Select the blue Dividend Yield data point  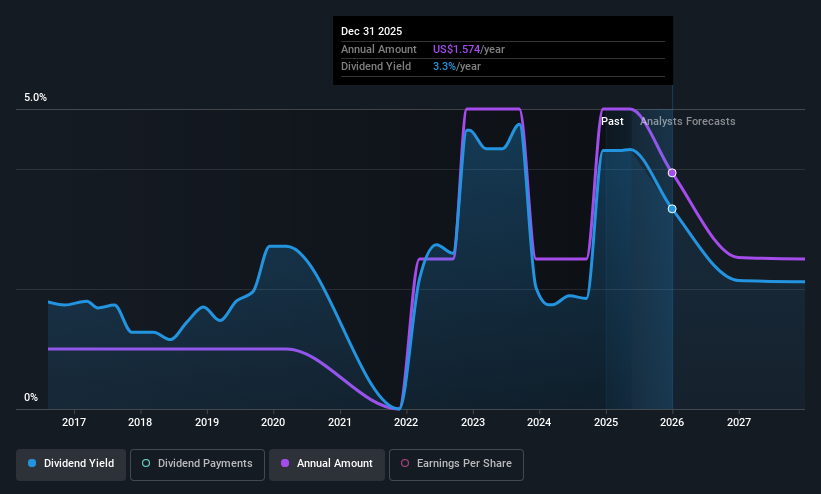click(672, 208)
